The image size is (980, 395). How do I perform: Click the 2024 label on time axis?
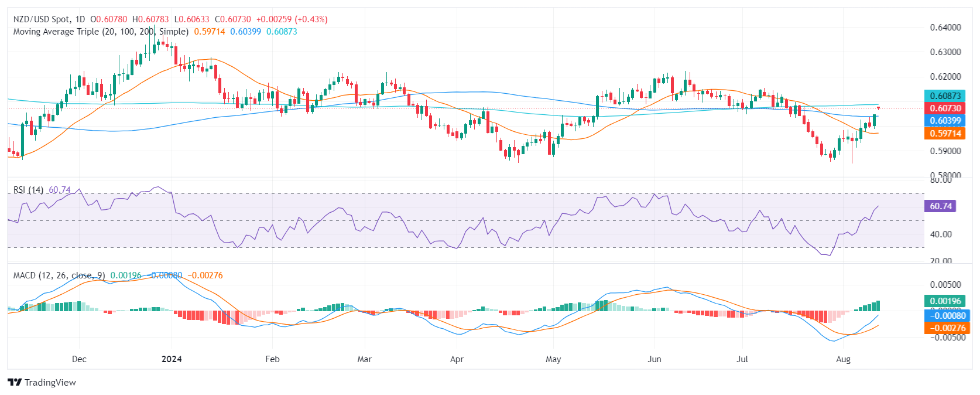[172, 359]
